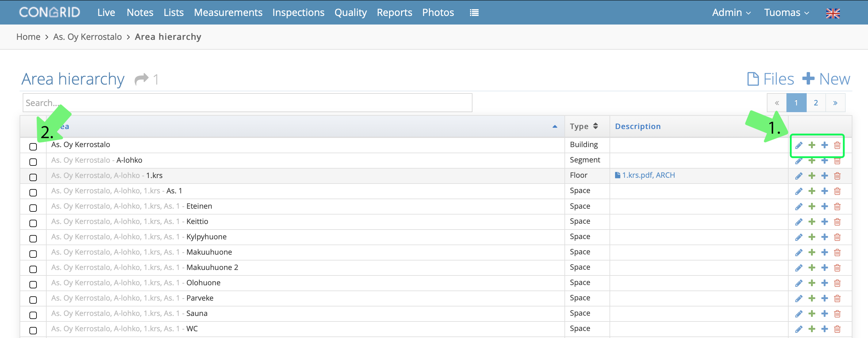
Task: Delete the Sauna row
Action: tap(837, 314)
